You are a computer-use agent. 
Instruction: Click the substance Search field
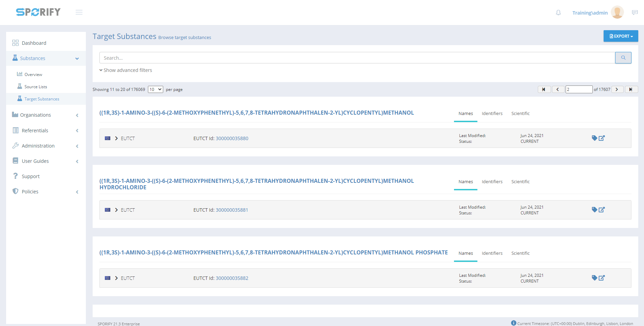click(x=357, y=58)
